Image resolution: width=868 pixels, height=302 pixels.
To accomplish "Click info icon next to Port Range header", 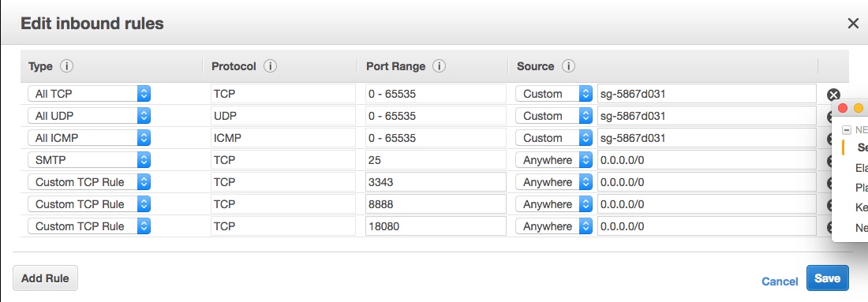I will point(439,66).
